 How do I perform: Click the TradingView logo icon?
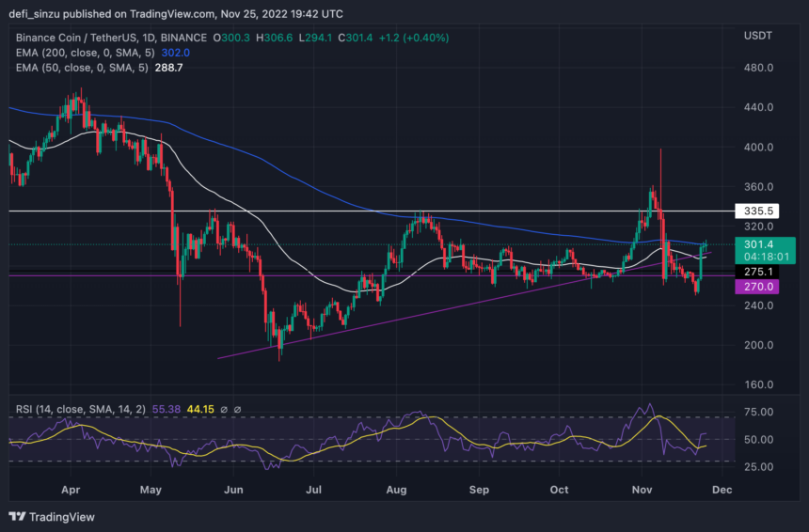[x=18, y=516]
